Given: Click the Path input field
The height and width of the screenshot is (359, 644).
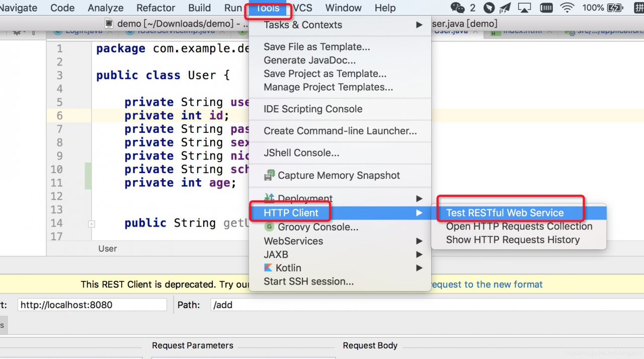Looking at the screenshot, I should pyautogui.click(x=427, y=305).
